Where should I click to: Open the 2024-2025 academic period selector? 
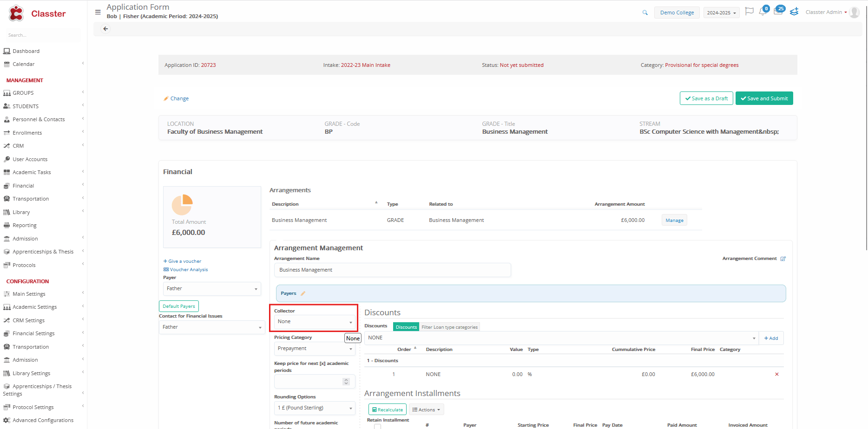tap(721, 13)
